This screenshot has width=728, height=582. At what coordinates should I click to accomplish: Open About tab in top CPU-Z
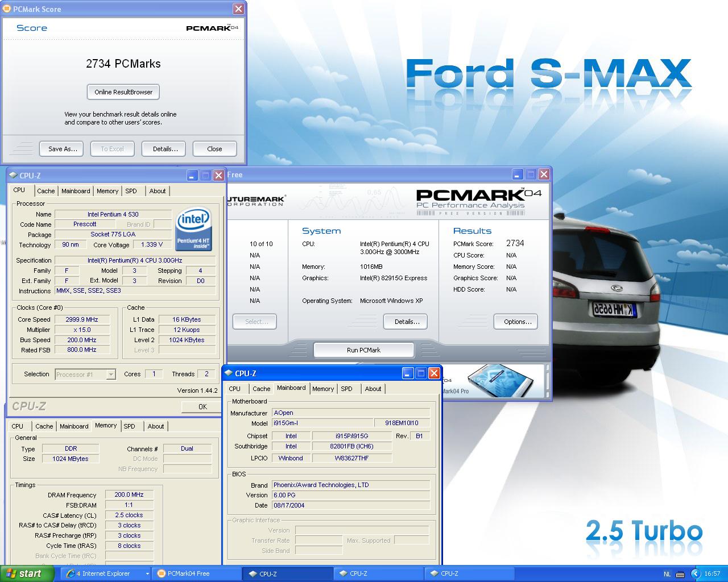[x=158, y=191]
